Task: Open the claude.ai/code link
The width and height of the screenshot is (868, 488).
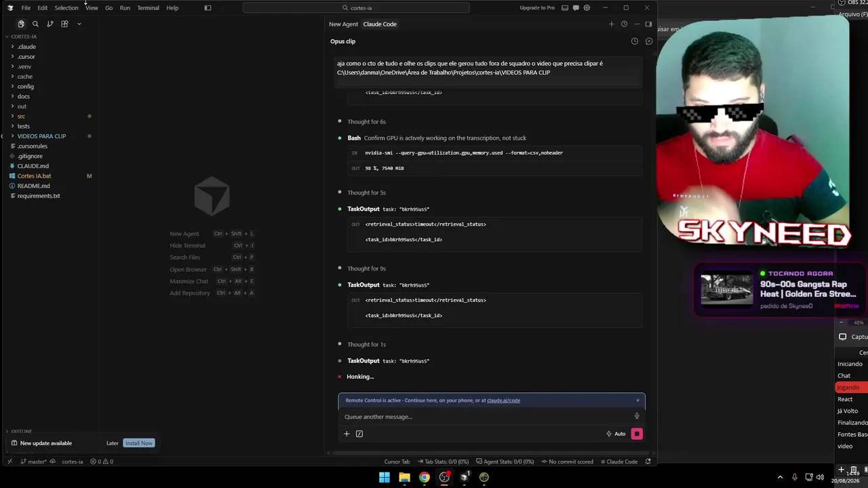Action: (503, 401)
